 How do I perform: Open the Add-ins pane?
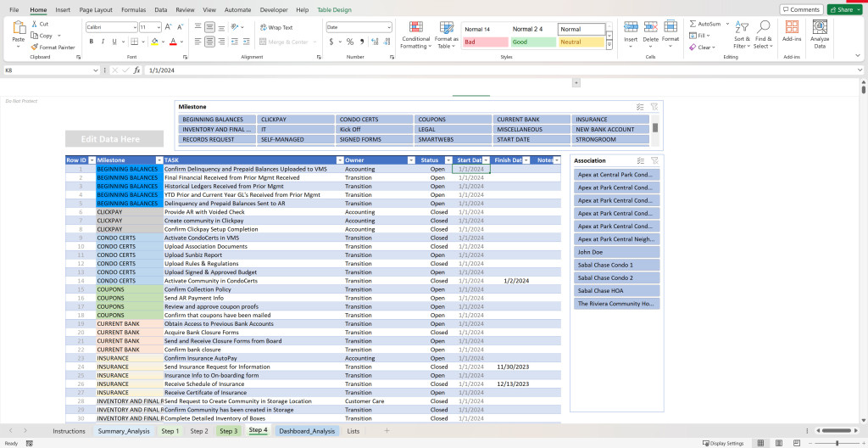(792, 31)
